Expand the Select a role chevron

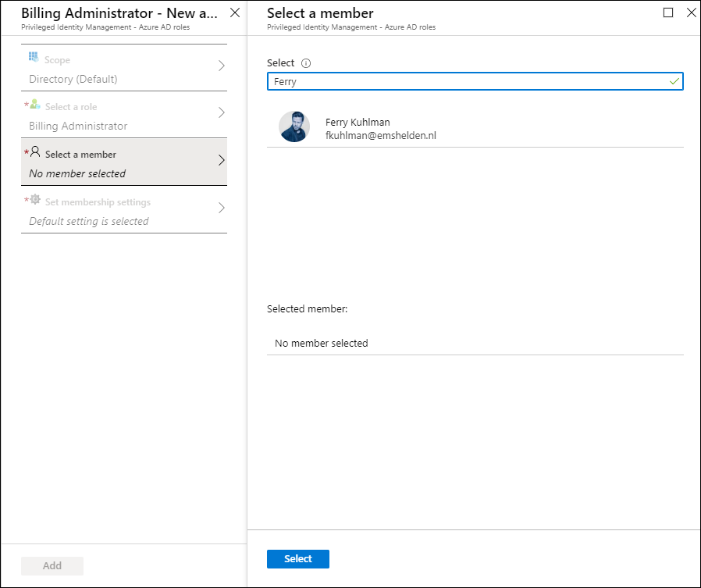coord(221,112)
